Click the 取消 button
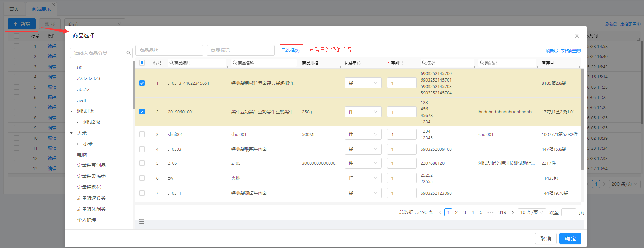Viewport: 644px width, 248px height. pos(546,238)
